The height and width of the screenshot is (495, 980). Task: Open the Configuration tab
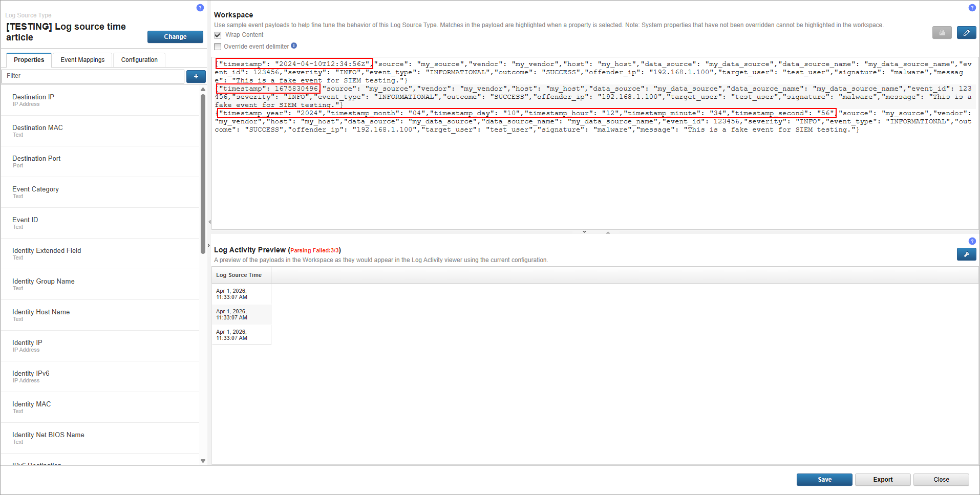(x=139, y=60)
